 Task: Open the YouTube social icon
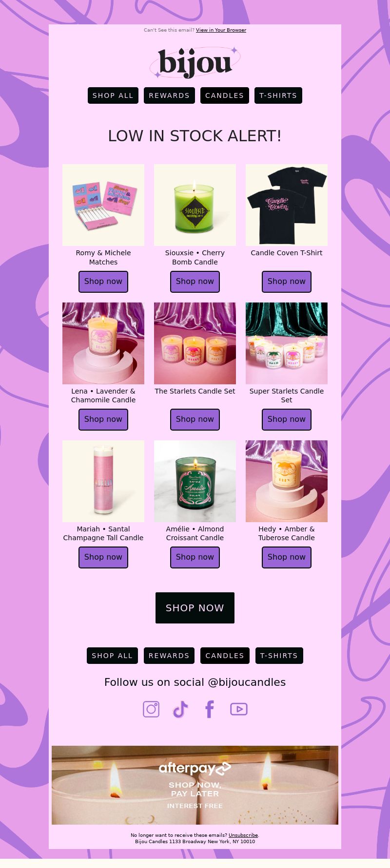[239, 709]
